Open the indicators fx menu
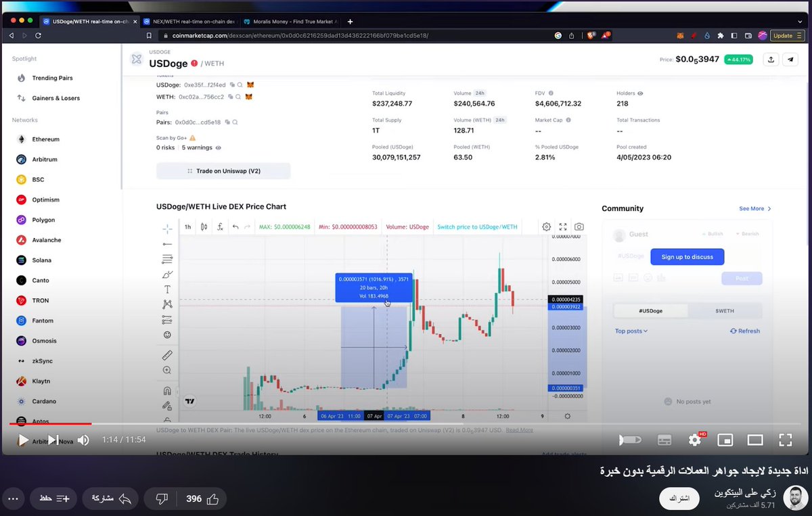This screenshot has width=812, height=516. click(x=220, y=227)
